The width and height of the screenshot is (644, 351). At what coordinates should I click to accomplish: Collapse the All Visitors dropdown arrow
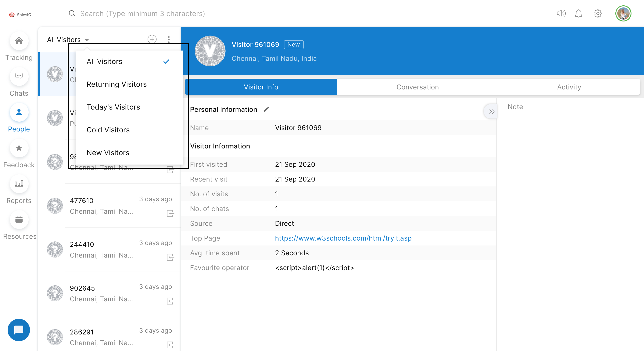(x=87, y=40)
